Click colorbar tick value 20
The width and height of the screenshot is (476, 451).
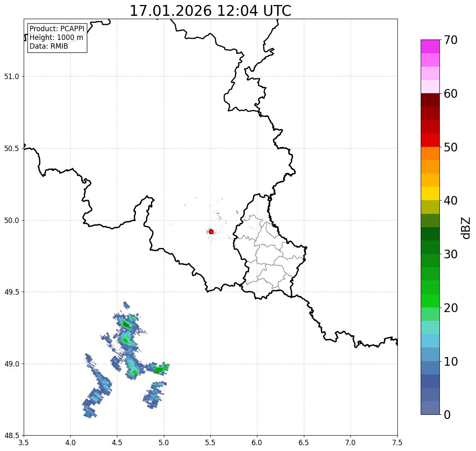click(451, 308)
